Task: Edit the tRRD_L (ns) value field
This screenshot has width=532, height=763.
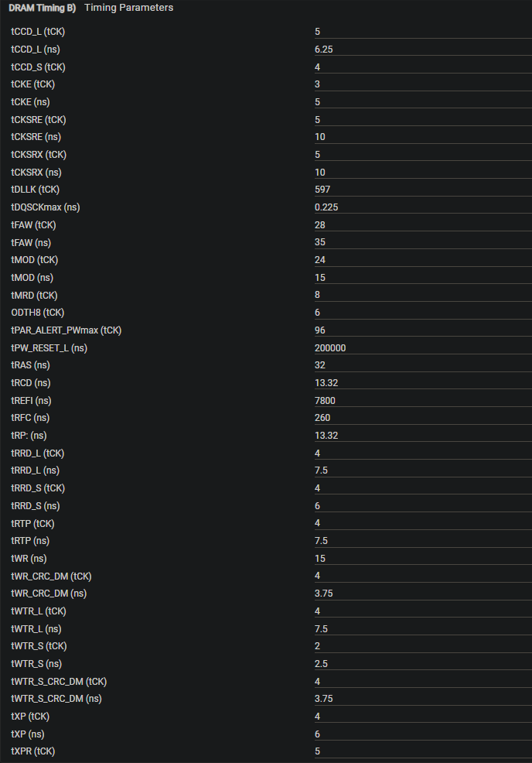Action: (423, 470)
